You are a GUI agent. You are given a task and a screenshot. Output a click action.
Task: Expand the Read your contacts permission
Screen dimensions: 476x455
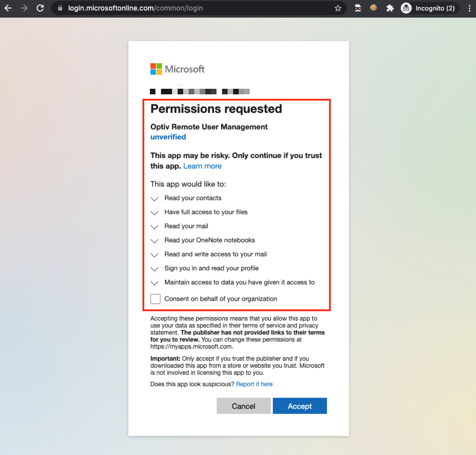(x=155, y=199)
